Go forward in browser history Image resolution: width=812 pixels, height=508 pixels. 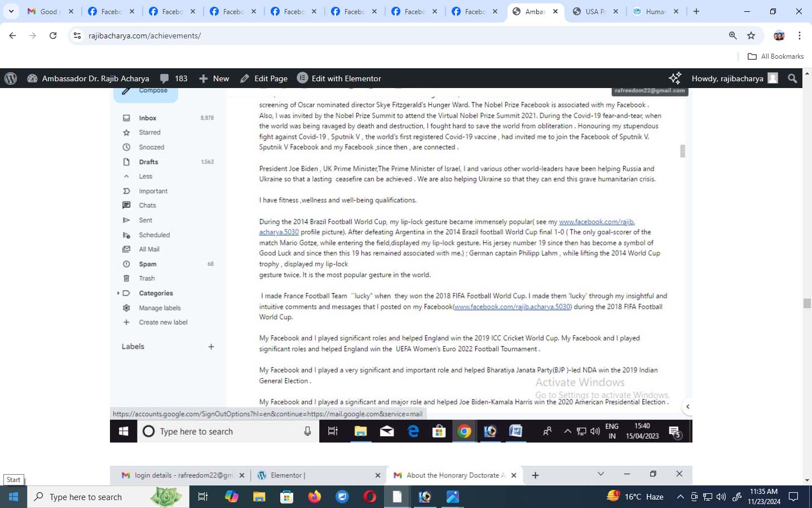tap(33, 36)
